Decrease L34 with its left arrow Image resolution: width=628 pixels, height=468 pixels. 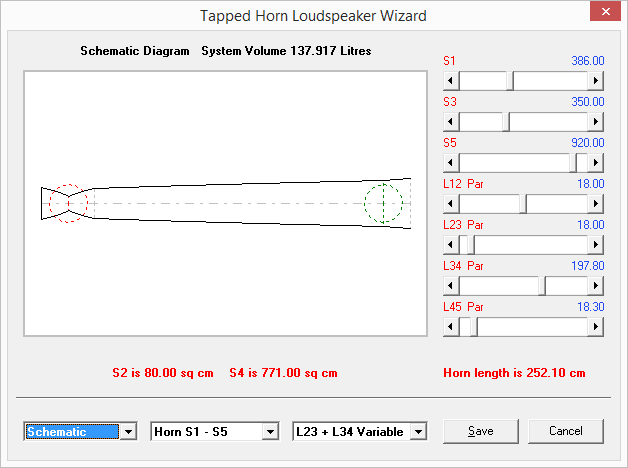pos(451,285)
